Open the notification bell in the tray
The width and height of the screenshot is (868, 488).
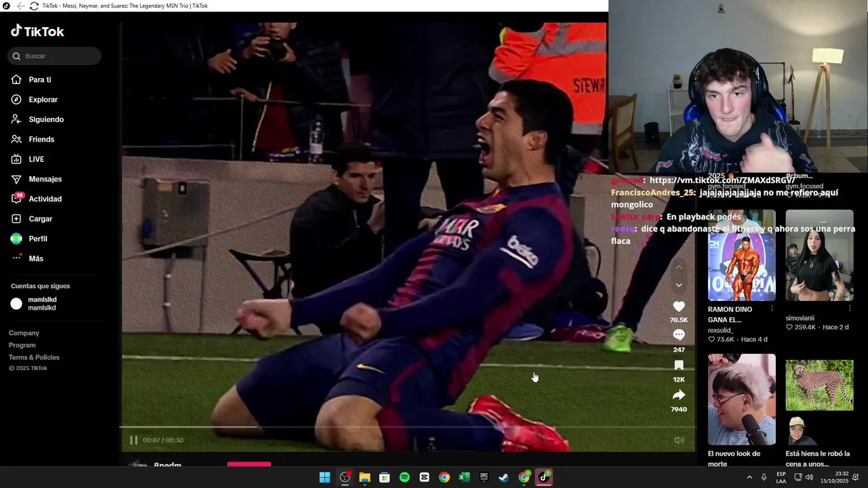coord(856,477)
